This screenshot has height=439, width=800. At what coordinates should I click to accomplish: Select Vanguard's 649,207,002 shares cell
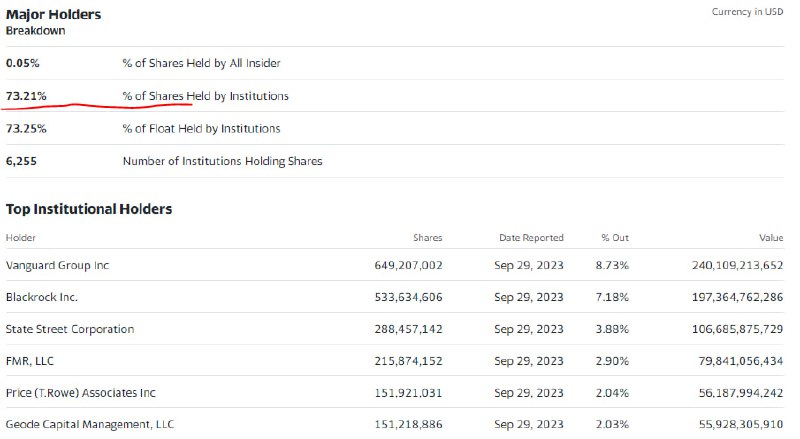coord(408,265)
